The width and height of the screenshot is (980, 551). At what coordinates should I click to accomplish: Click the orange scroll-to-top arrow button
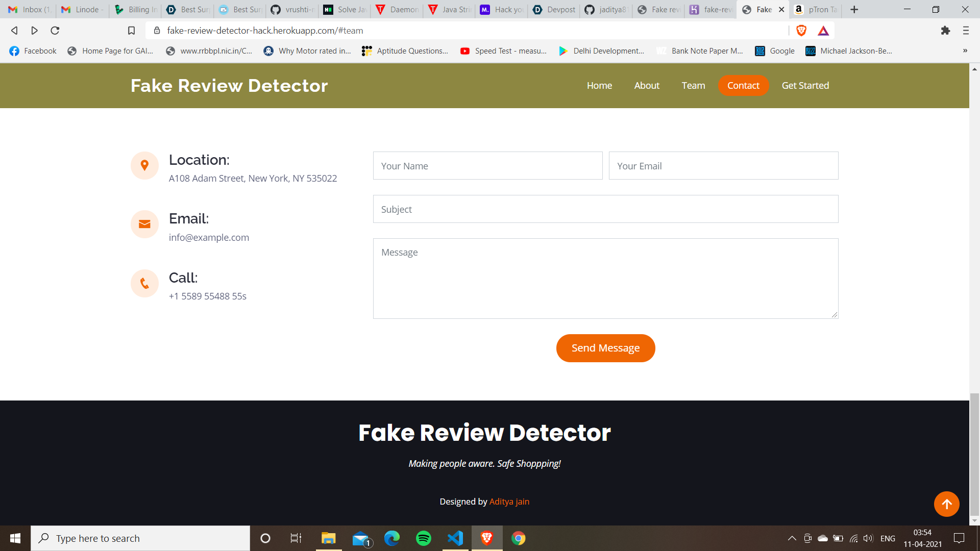[x=946, y=504]
